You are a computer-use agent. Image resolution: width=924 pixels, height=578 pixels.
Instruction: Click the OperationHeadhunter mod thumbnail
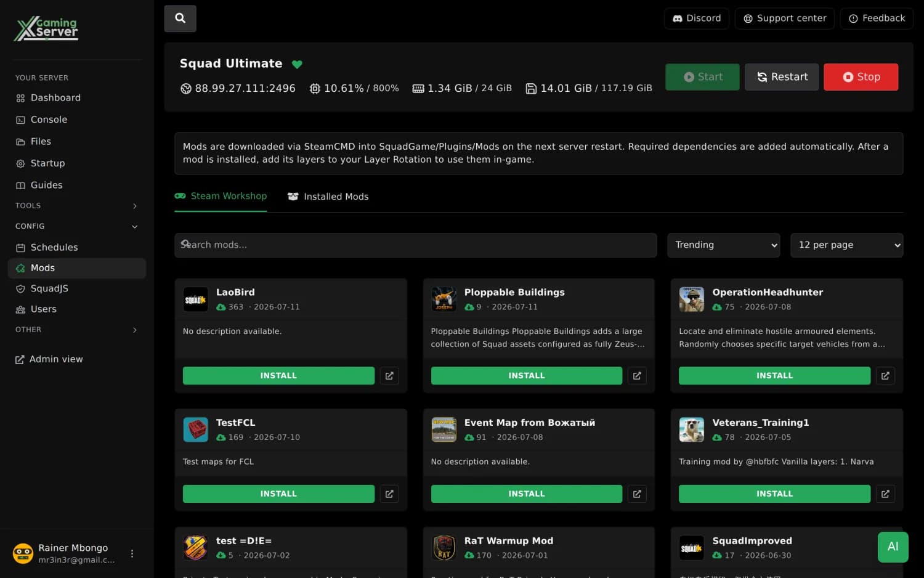click(x=692, y=299)
